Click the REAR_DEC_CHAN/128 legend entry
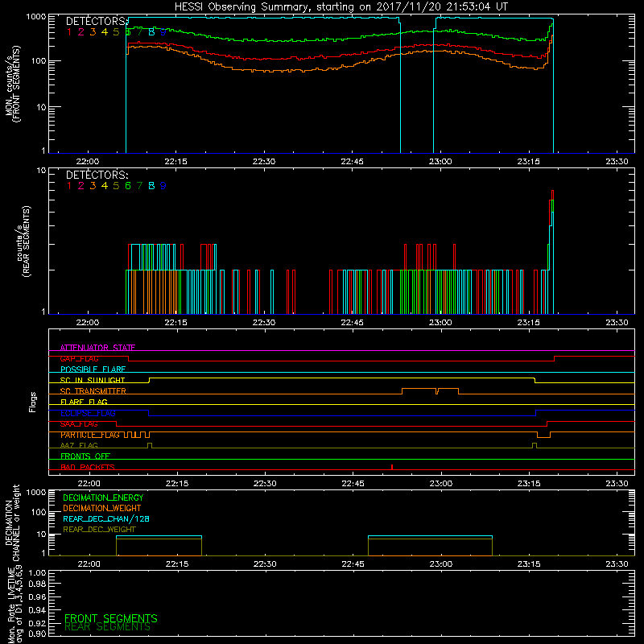 tap(106, 518)
